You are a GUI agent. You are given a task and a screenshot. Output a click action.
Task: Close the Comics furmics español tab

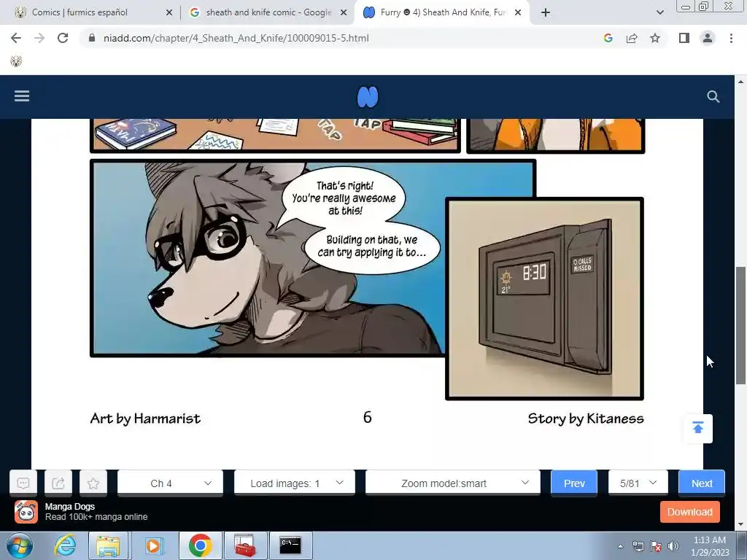[x=169, y=12]
